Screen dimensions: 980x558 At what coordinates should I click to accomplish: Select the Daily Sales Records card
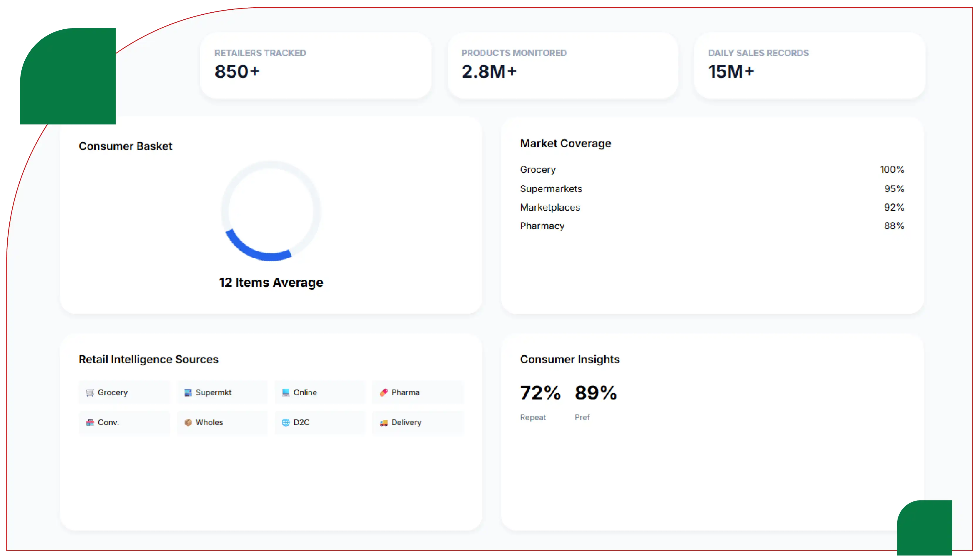click(809, 65)
